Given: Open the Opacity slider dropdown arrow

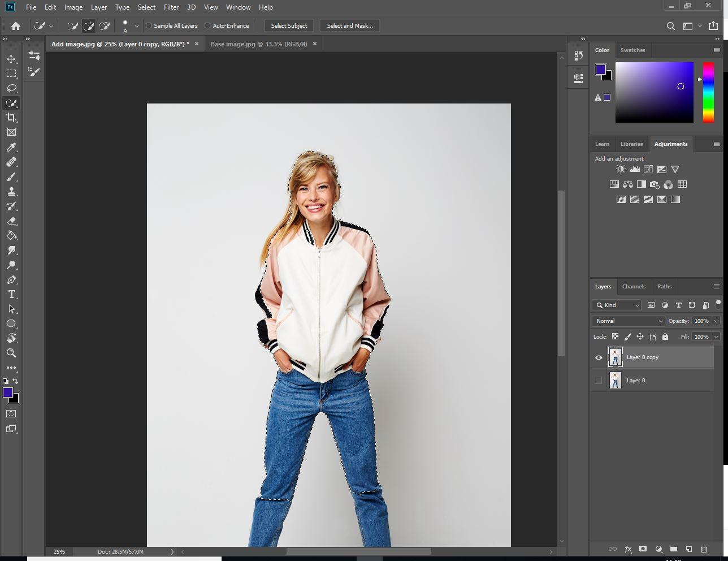Looking at the screenshot, I should [x=716, y=321].
